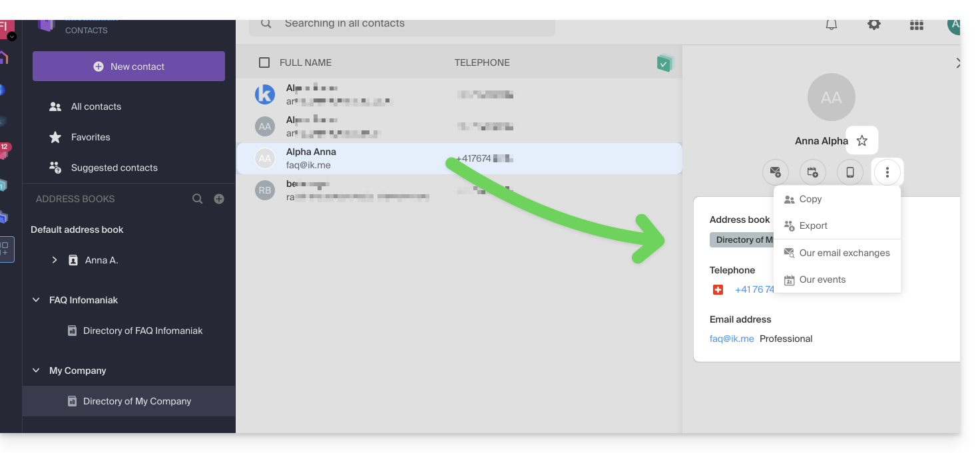Collapse the My Company group

36,371
